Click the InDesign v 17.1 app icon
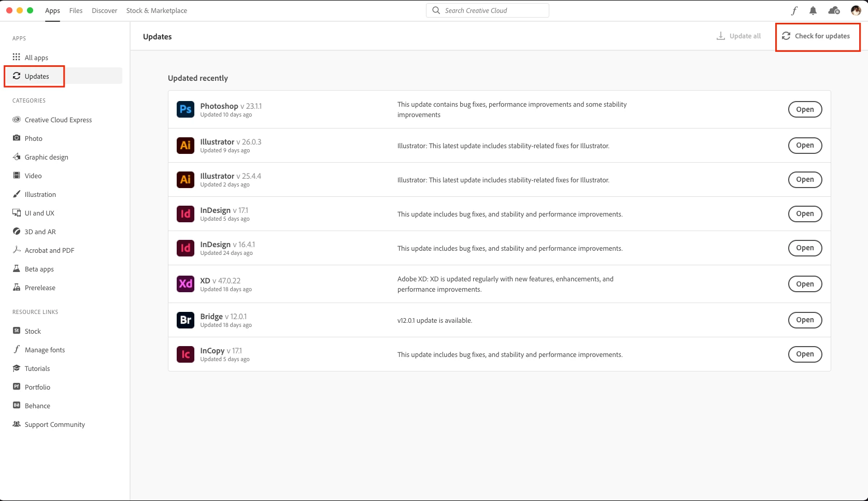 pos(186,213)
